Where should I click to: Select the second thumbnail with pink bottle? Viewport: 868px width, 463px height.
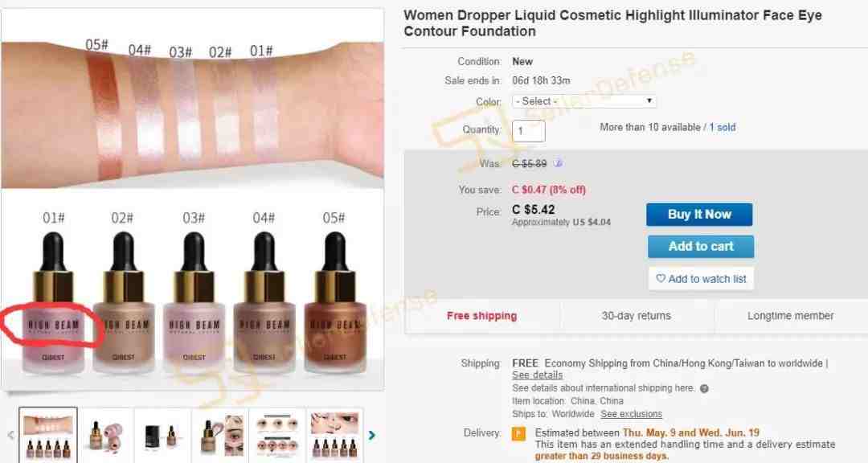click(x=106, y=436)
